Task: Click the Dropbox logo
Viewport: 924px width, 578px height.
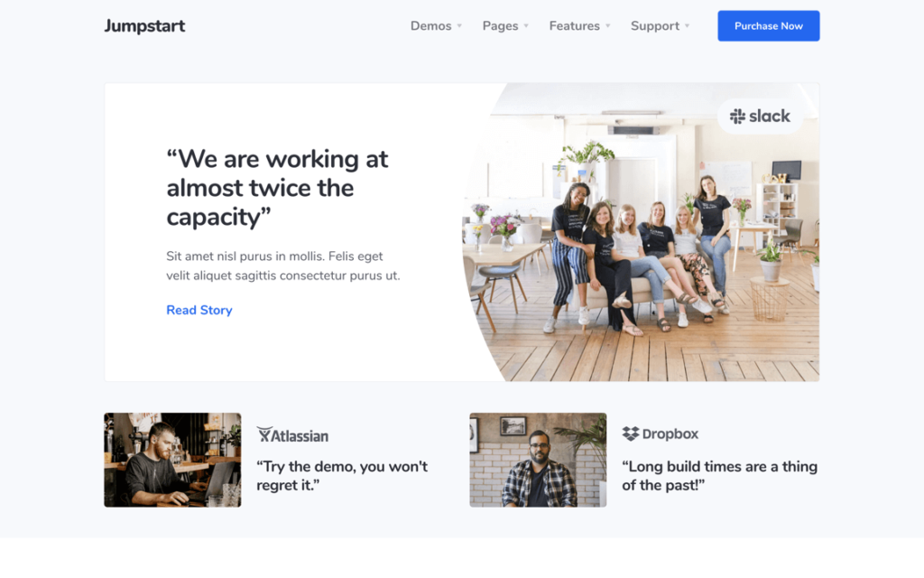Action: tap(661, 434)
